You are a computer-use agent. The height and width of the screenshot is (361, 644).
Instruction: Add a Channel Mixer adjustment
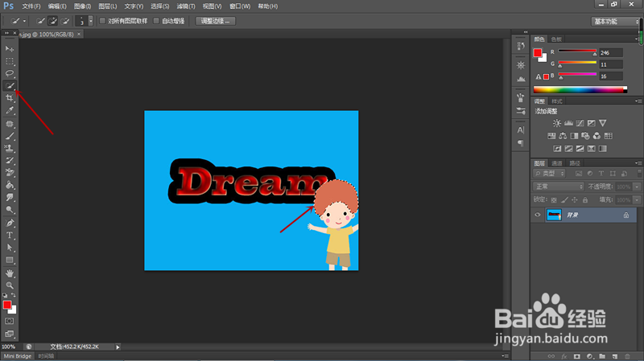tap(597, 136)
